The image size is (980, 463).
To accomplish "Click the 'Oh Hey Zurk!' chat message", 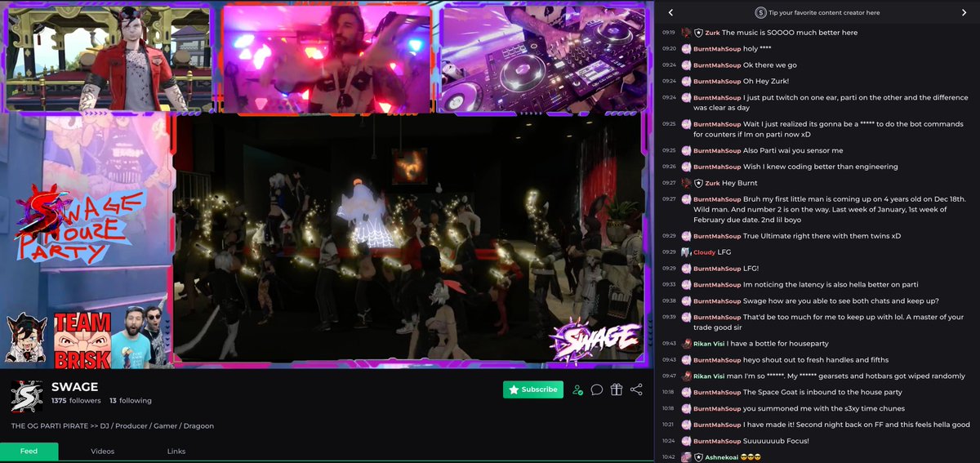I will (766, 82).
